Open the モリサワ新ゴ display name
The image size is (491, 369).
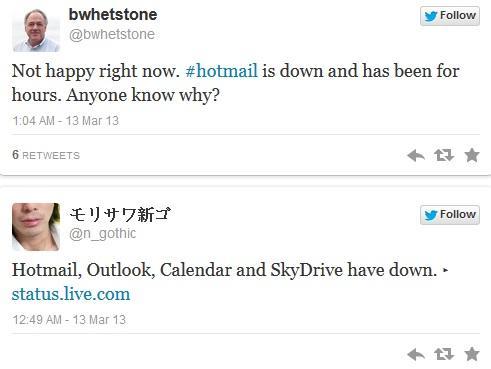click(120, 214)
